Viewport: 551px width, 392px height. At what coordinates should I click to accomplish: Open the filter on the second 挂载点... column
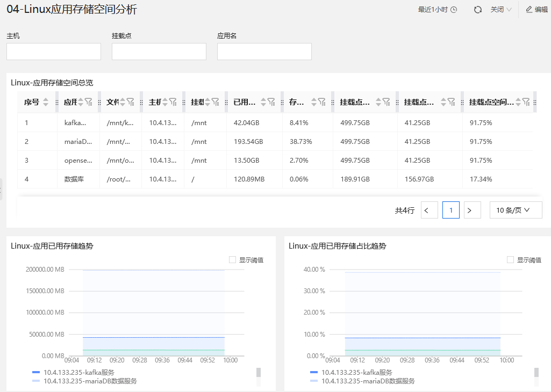pyautogui.click(x=451, y=102)
